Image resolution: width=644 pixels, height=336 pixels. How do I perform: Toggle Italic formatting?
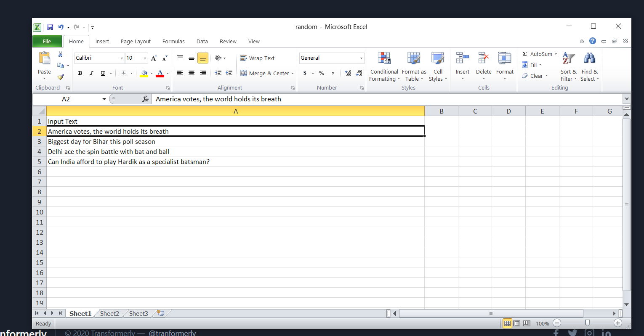click(x=91, y=73)
